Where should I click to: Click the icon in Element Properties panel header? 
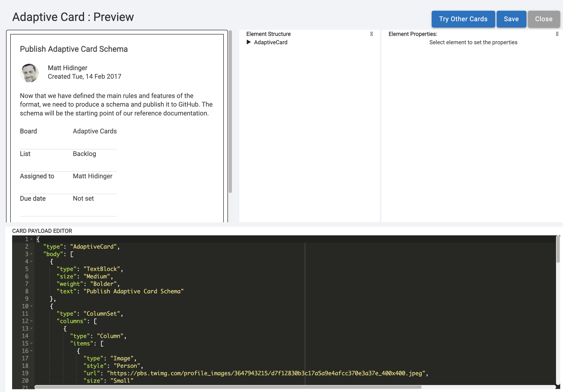point(557,34)
